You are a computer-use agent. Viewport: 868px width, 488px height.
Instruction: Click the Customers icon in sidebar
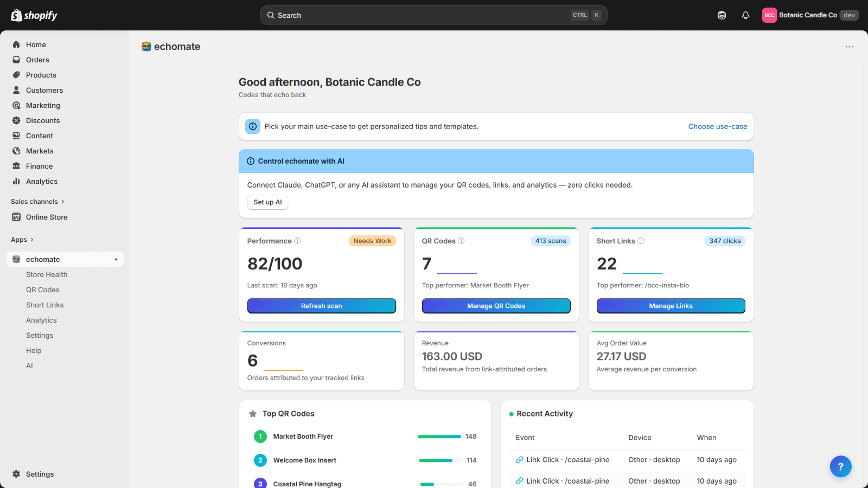[16, 90]
